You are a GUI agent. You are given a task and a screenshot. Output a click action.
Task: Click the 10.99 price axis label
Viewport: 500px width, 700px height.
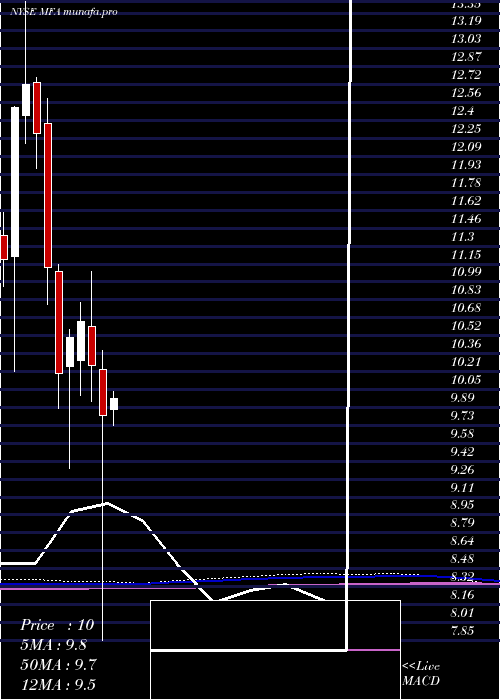pyautogui.click(x=466, y=272)
